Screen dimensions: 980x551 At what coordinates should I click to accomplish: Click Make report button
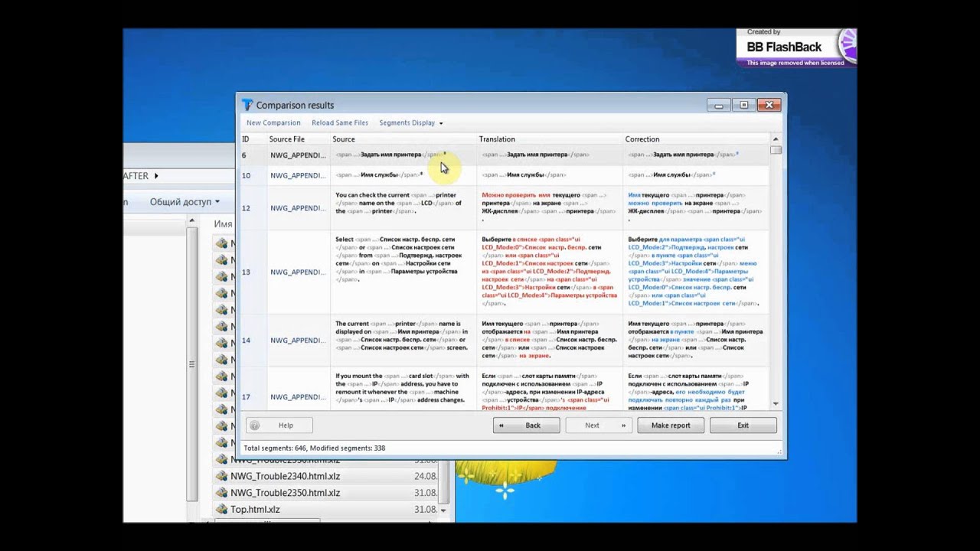coord(671,425)
